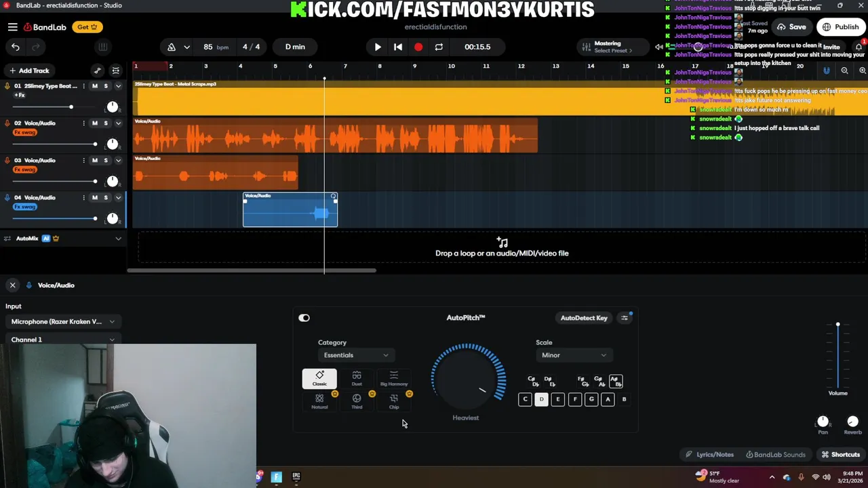868x488 pixels.
Task: Toggle the metronome icon
Action: tap(172, 47)
